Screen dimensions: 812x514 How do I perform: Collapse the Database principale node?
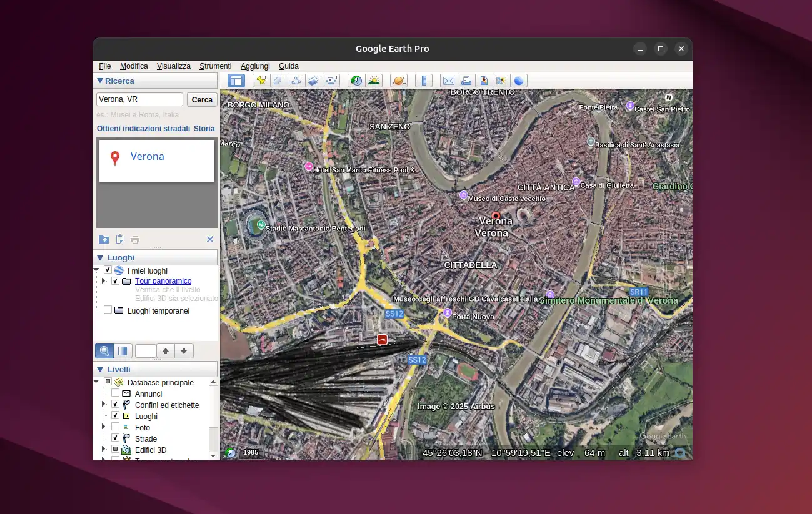coord(96,382)
